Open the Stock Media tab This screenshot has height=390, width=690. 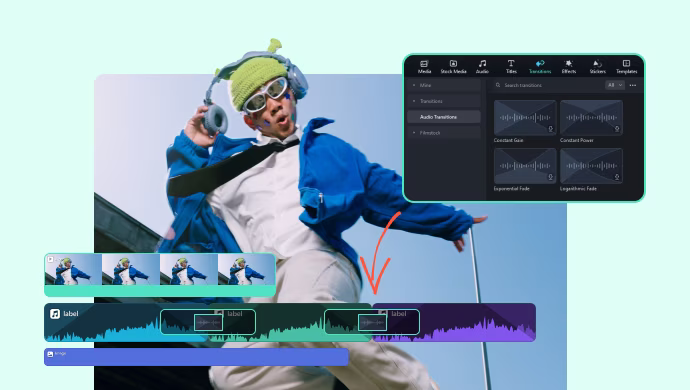coord(453,66)
